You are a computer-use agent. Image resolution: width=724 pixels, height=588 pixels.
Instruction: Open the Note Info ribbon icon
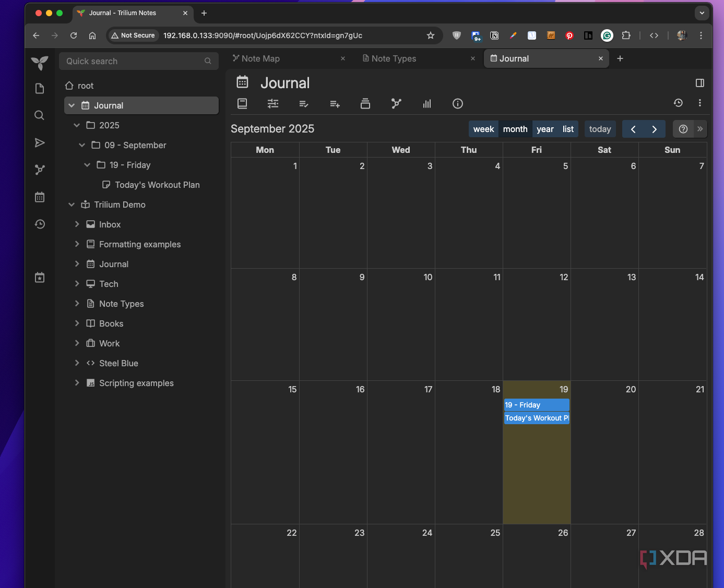(x=458, y=103)
